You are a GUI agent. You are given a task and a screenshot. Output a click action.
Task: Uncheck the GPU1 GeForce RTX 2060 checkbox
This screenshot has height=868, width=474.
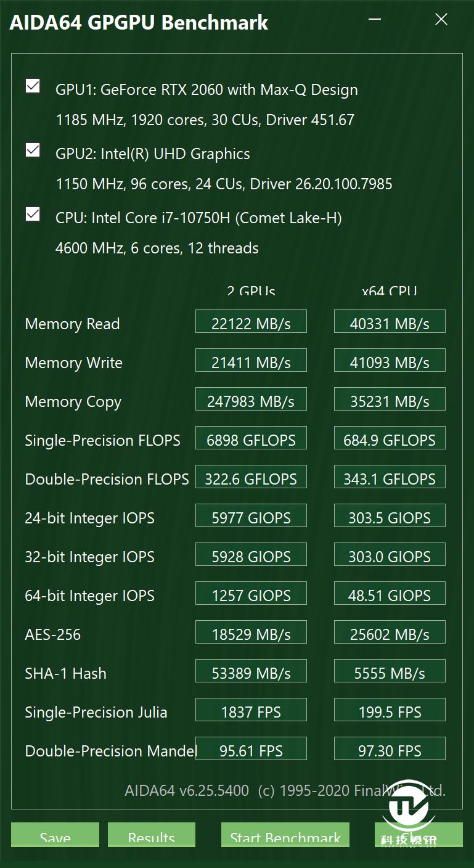tap(33, 86)
